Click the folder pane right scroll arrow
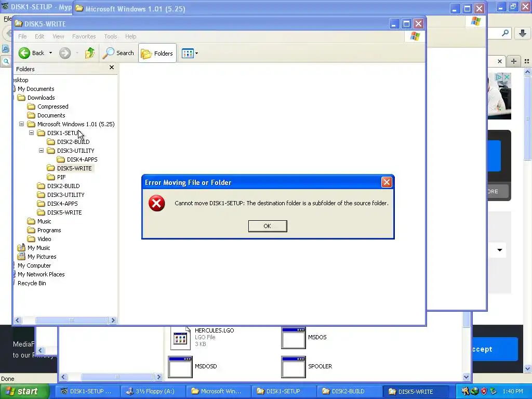Screen dimensions: 532x399 coord(113,320)
